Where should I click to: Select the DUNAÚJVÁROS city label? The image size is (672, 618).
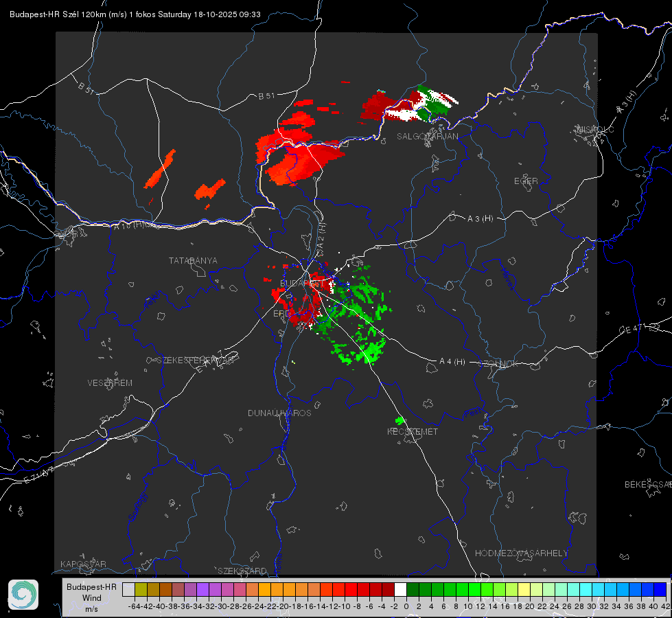279,413
